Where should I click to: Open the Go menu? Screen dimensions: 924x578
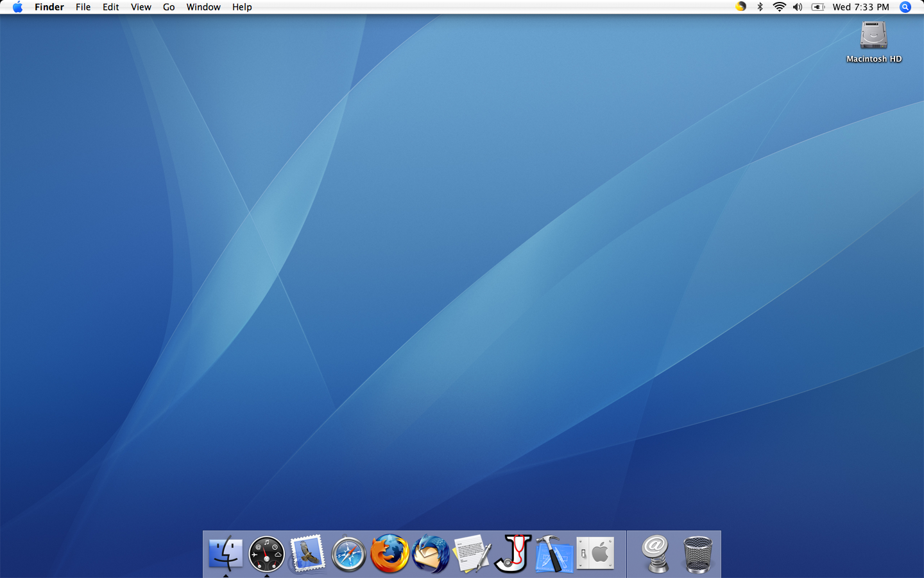168,7
